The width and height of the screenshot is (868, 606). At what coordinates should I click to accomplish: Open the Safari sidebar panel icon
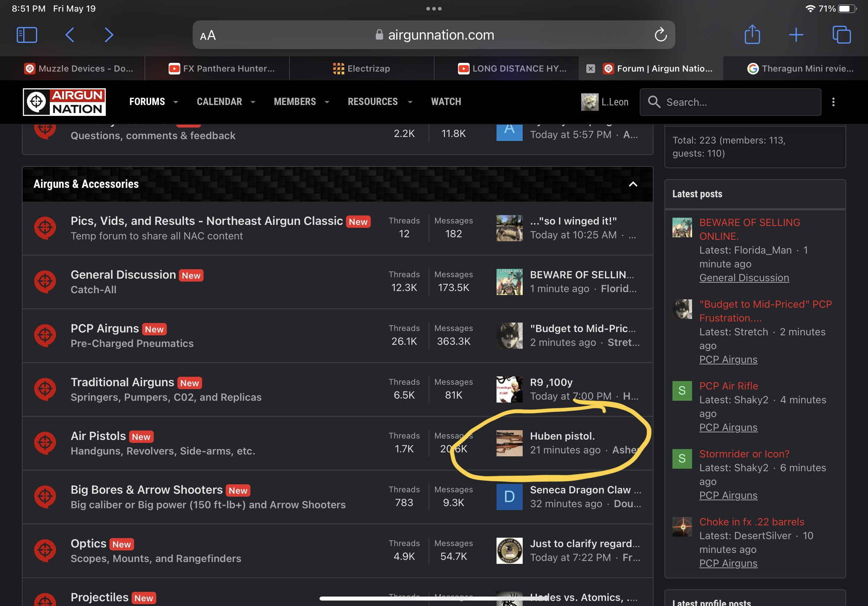point(27,35)
